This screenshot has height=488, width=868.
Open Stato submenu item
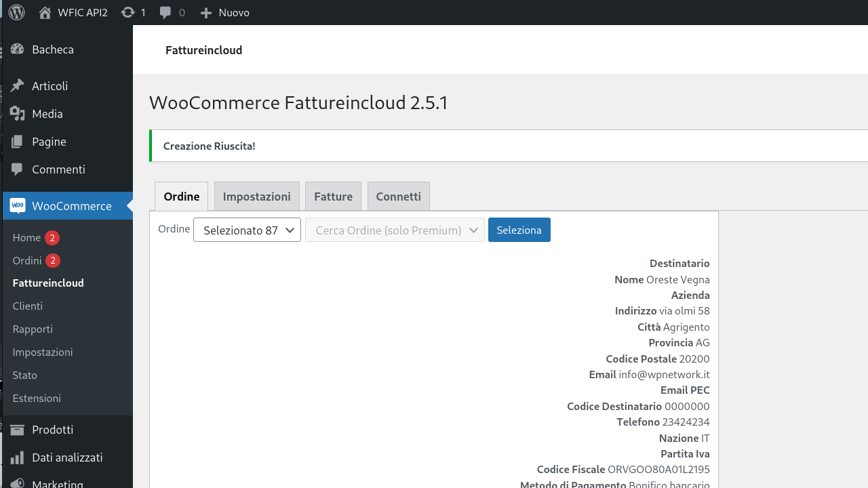pyautogui.click(x=24, y=375)
